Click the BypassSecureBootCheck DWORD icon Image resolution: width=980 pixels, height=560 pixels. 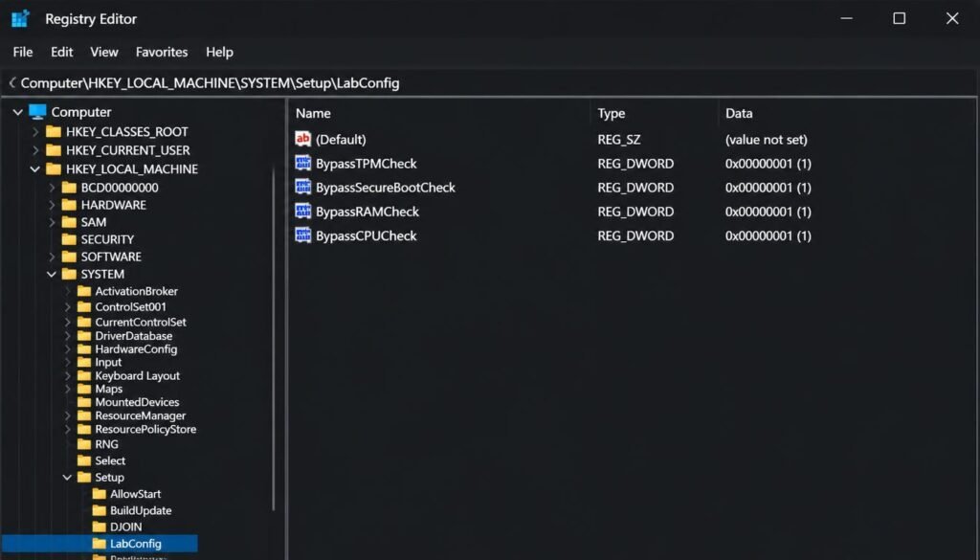303,187
